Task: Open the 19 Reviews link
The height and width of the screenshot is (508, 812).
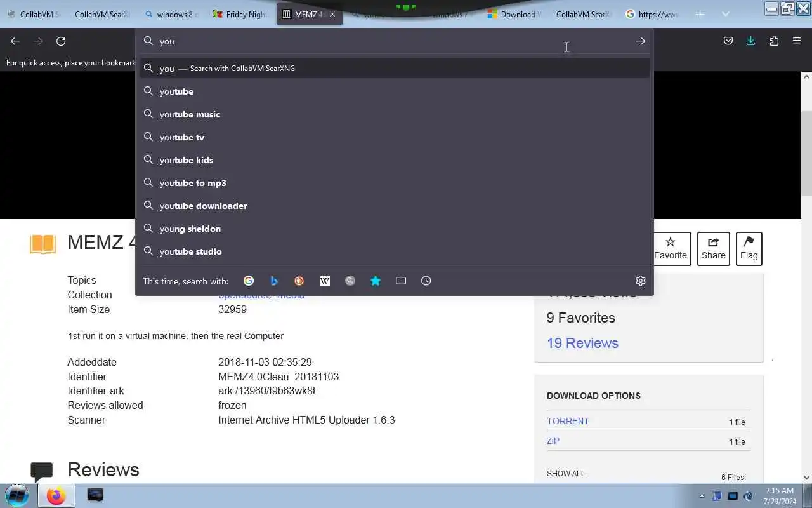Action: 582,343
